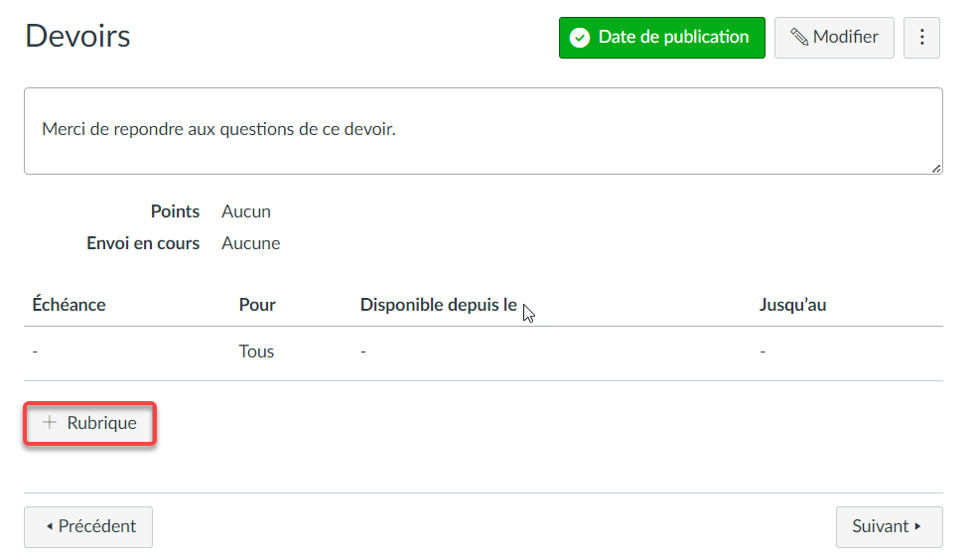The height and width of the screenshot is (560, 974).
Task: Add a Rubrique to the assignment
Action: tap(90, 423)
